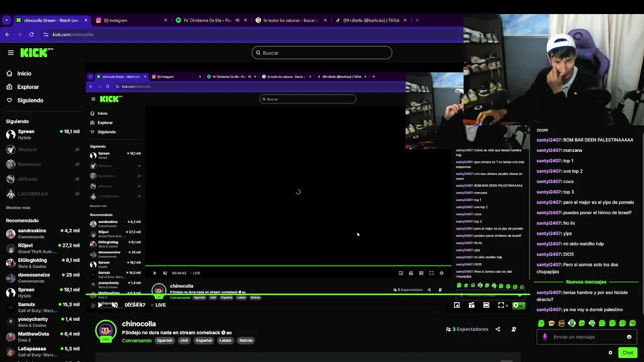Click Samulx's avatar in Recomendado
Viewport: 644px width, 362px height.
[x=11, y=307]
